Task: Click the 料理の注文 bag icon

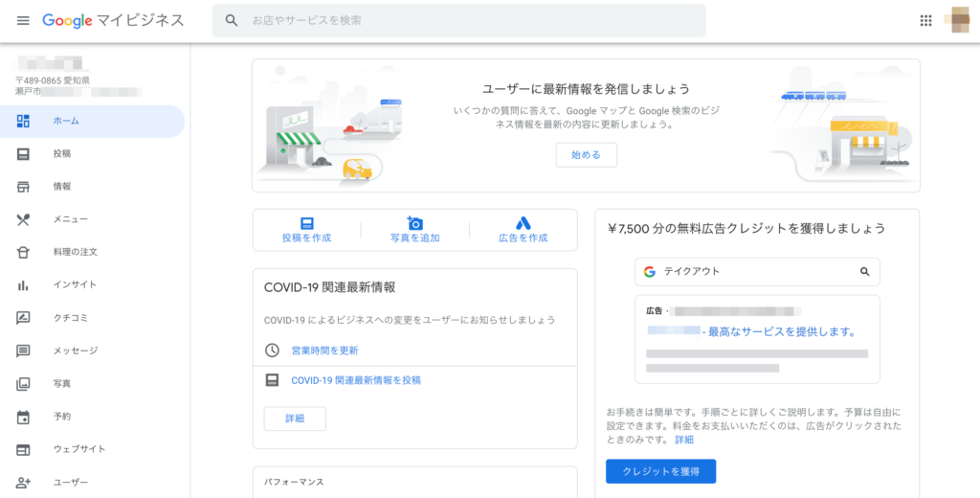Action: click(x=23, y=252)
